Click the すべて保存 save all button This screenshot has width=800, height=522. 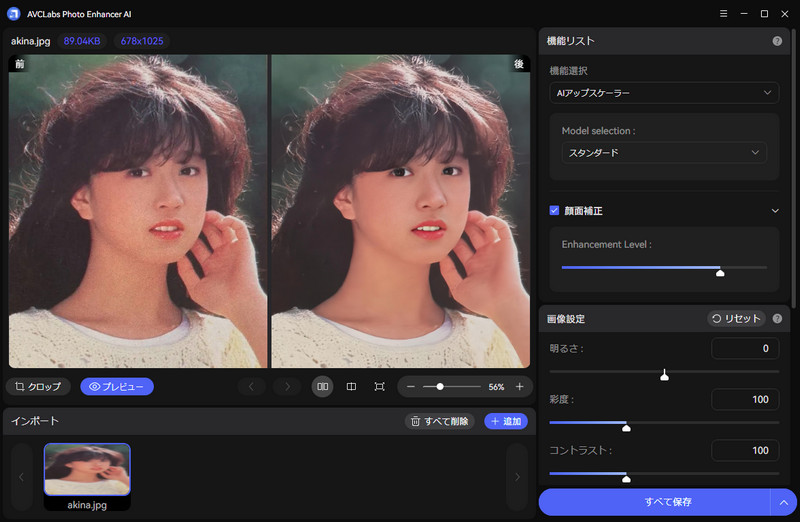pos(655,502)
